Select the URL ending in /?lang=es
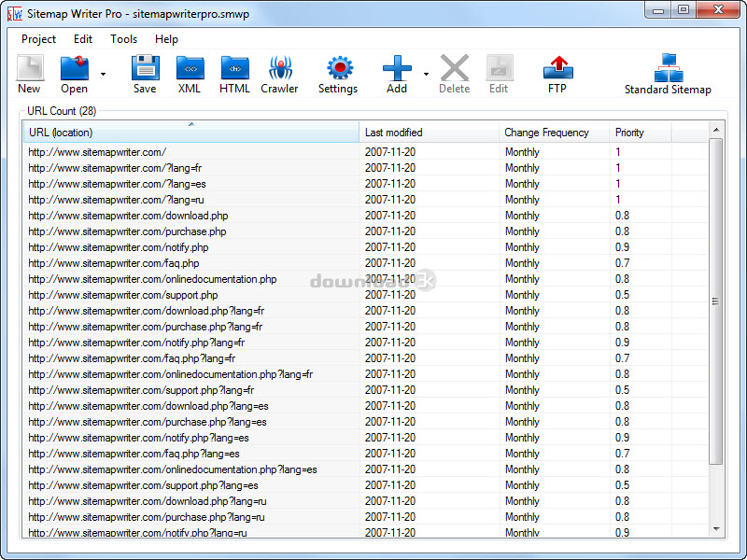747x560 pixels. point(118,184)
